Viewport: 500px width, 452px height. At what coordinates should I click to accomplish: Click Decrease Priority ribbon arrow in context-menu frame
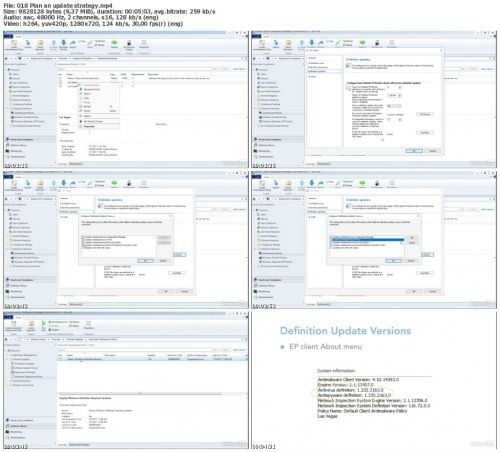[63, 43]
